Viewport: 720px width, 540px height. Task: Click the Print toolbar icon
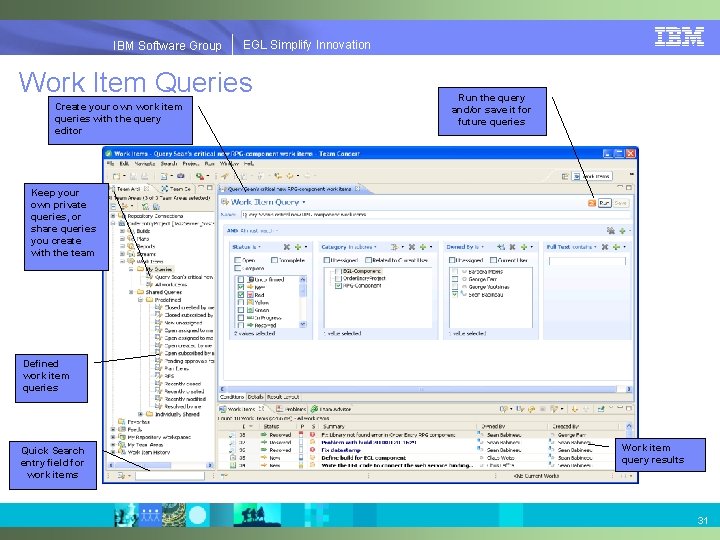pos(144,176)
